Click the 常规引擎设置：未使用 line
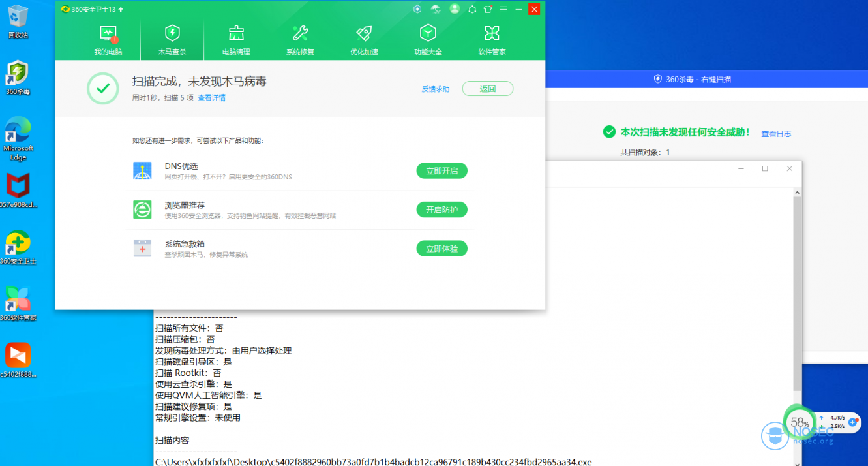This screenshot has width=868, height=466. (198, 417)
